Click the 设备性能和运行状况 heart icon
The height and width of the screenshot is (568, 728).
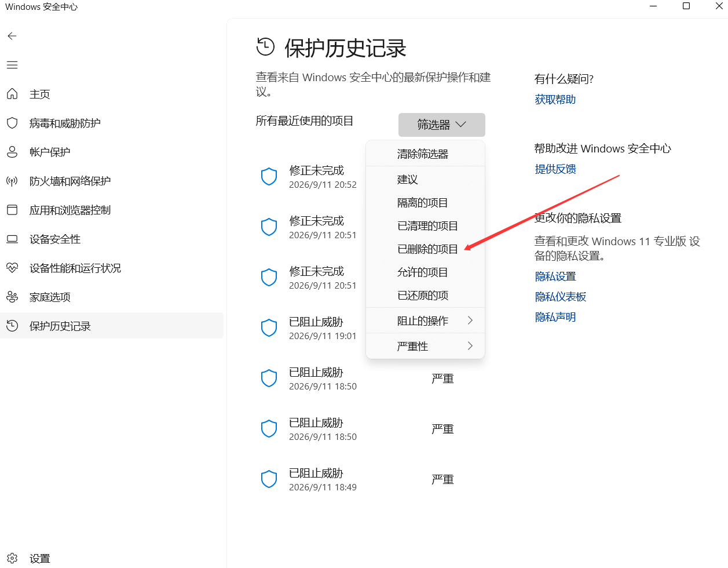(x=12, y=268)
